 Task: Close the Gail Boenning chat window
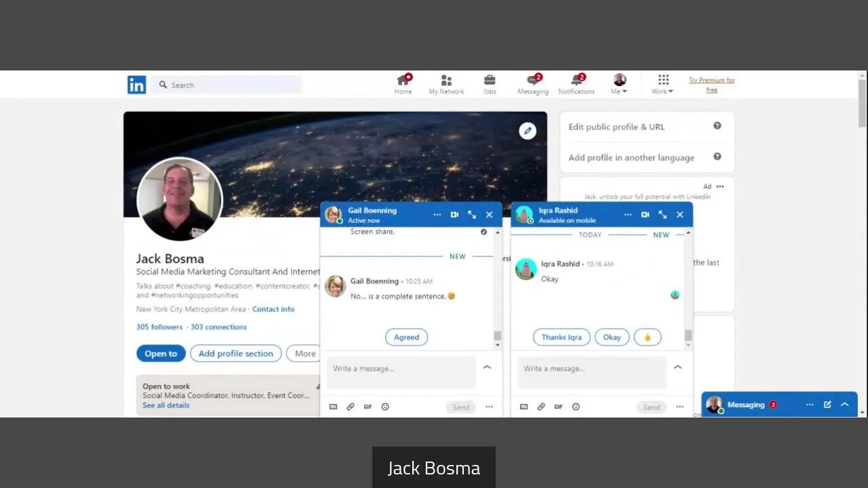click(490, 215)
